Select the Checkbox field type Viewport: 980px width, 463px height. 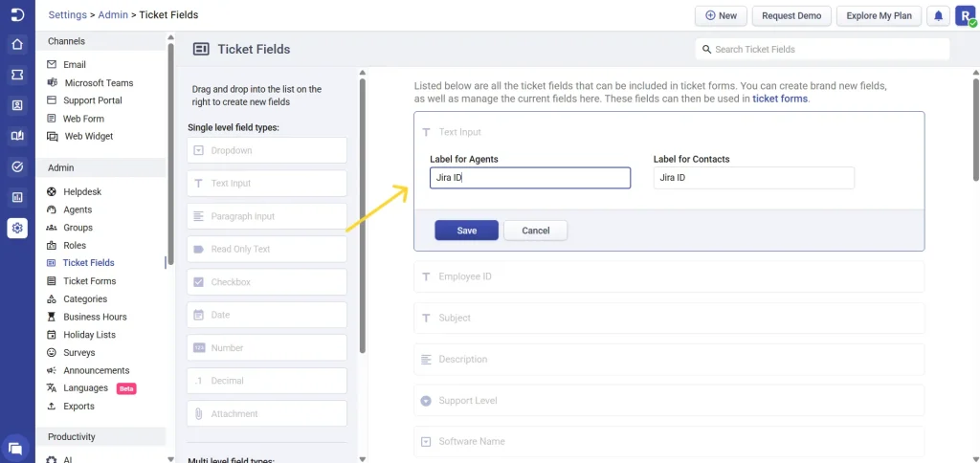tap(266, 282)
